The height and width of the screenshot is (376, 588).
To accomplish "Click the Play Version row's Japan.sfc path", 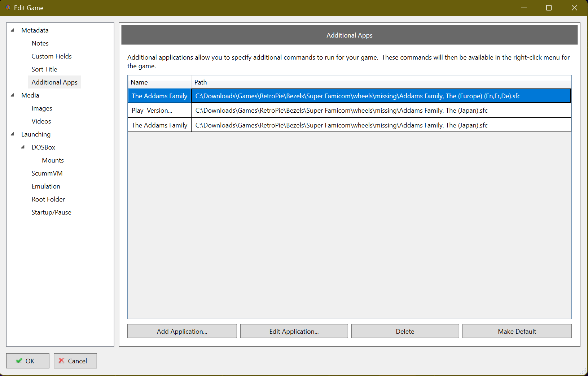I will click(381, 111).
